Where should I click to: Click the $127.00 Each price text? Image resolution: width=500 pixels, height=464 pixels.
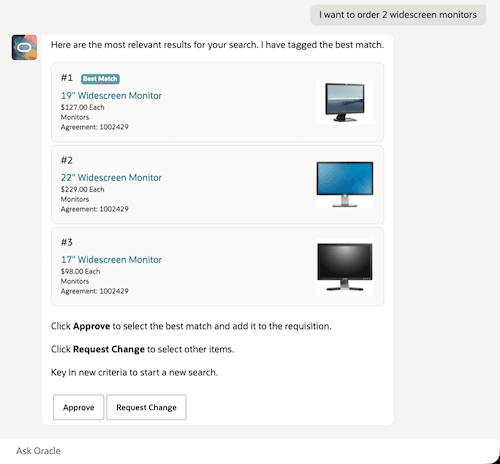[x=82, y=107]
